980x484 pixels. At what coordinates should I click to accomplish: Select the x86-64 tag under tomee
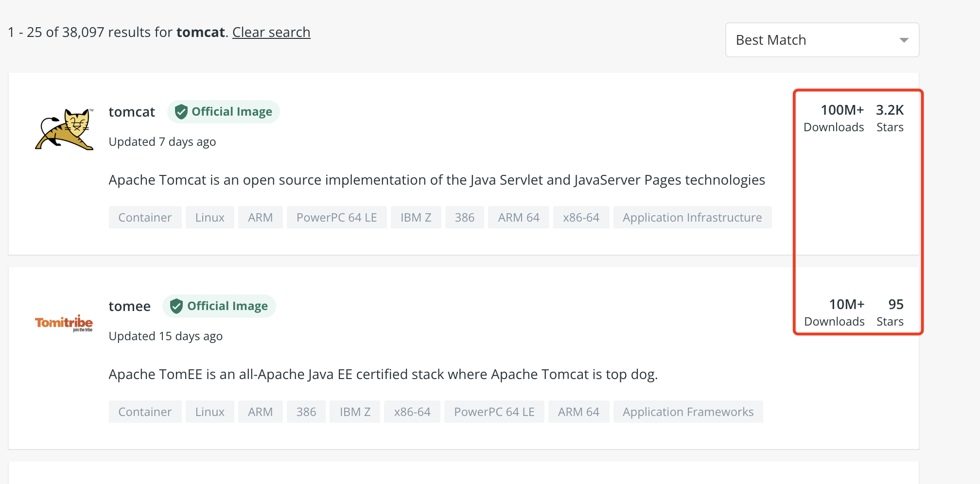click(x=412, y=412)
